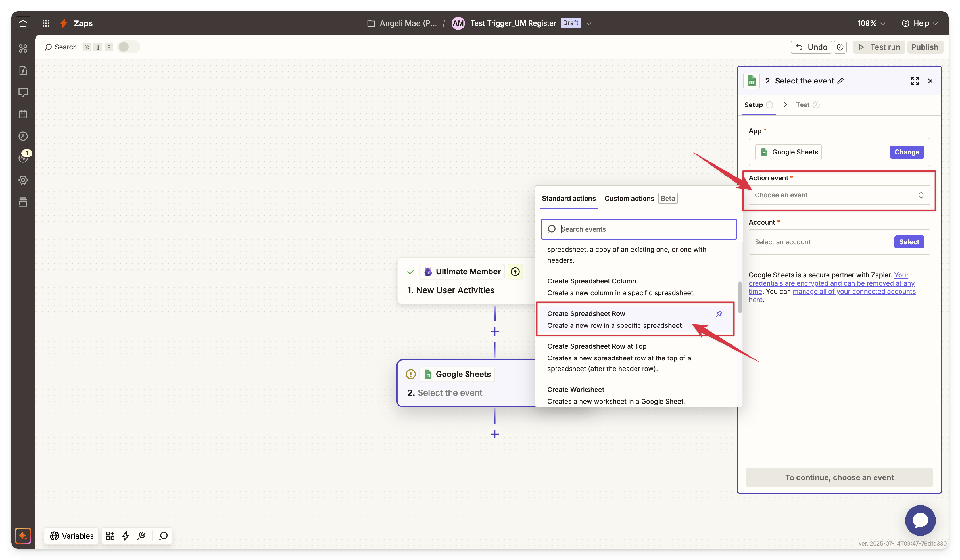Click Test Trigger_UM Register zap title

pos(513,23)
